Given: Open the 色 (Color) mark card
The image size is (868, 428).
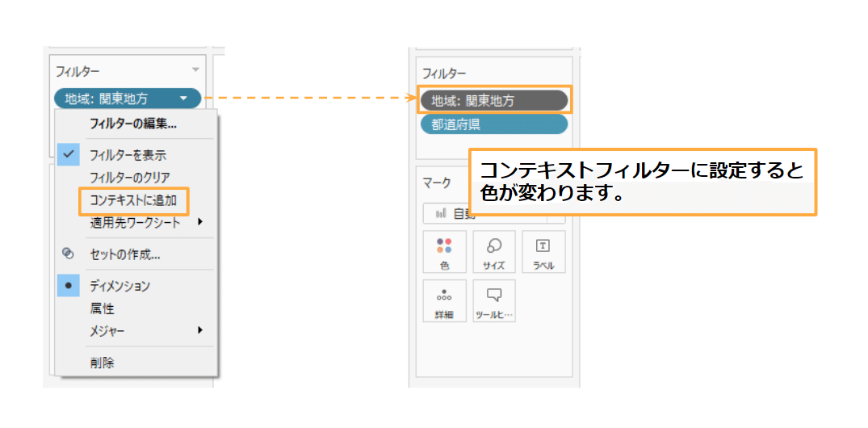Looking at the screenshot, I should point(445,251).
